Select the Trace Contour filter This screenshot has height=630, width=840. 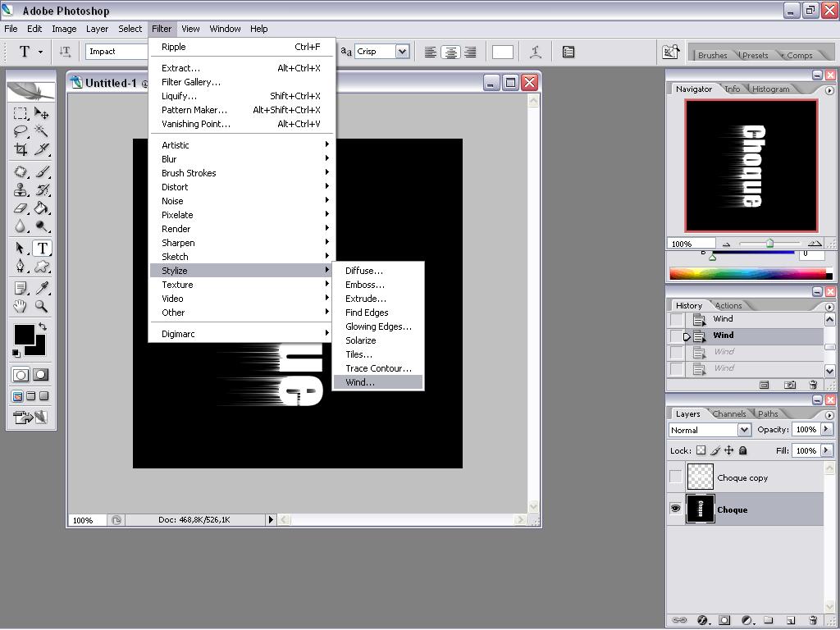point(377,368)
